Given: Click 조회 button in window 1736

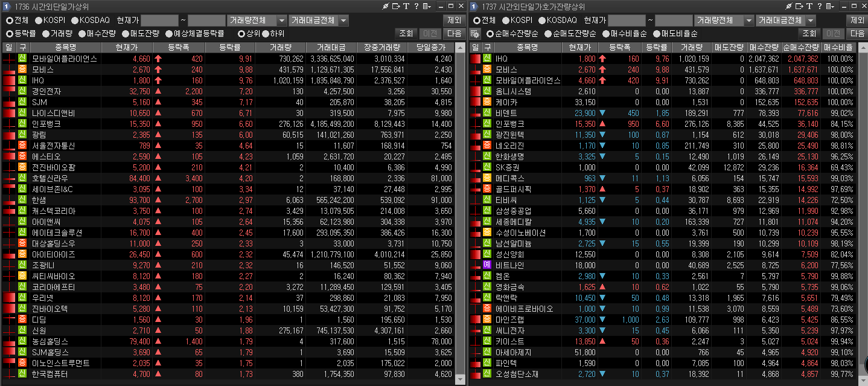Looking at the screenshot, I should [x=406, y=33].
